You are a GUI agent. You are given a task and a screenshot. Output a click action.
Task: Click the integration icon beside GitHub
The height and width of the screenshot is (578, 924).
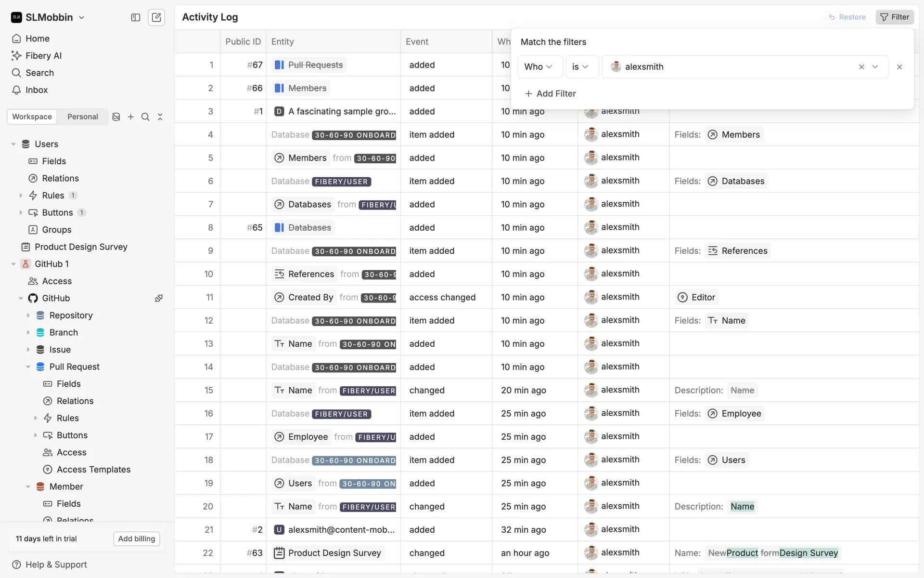point(158,298)
